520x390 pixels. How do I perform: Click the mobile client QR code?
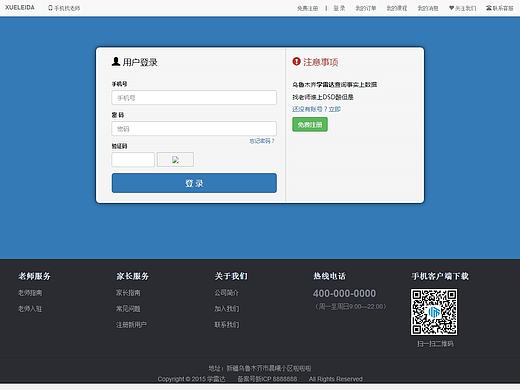434,312
